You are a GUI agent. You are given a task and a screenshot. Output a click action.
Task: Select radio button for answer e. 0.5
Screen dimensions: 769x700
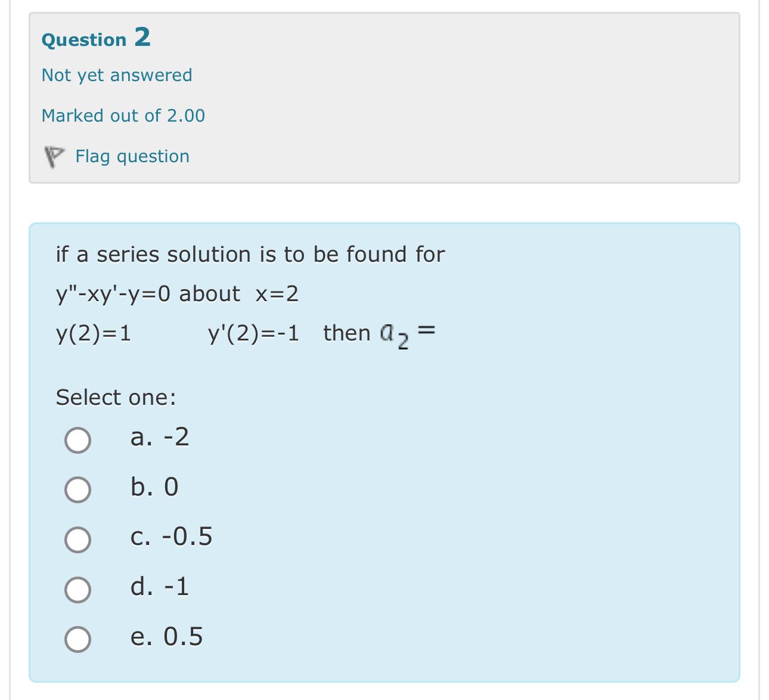77,638
